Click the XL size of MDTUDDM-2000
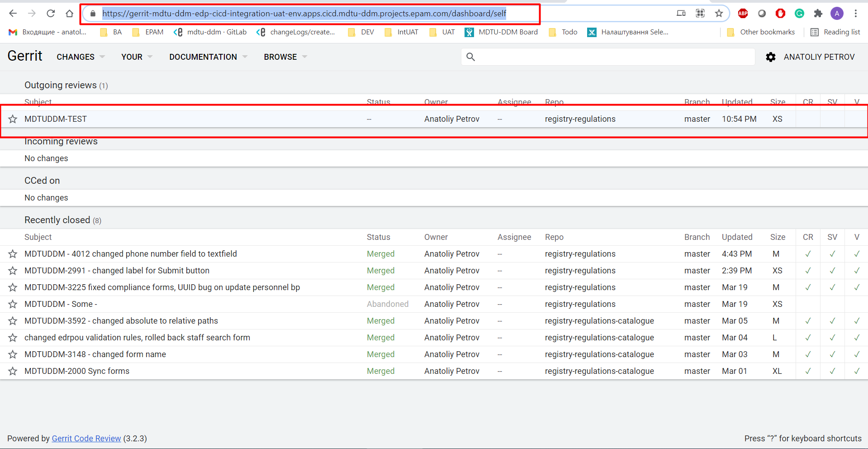The height and width of the screenshot is (449, 868). pyautogui.click(x=777, y=371)
